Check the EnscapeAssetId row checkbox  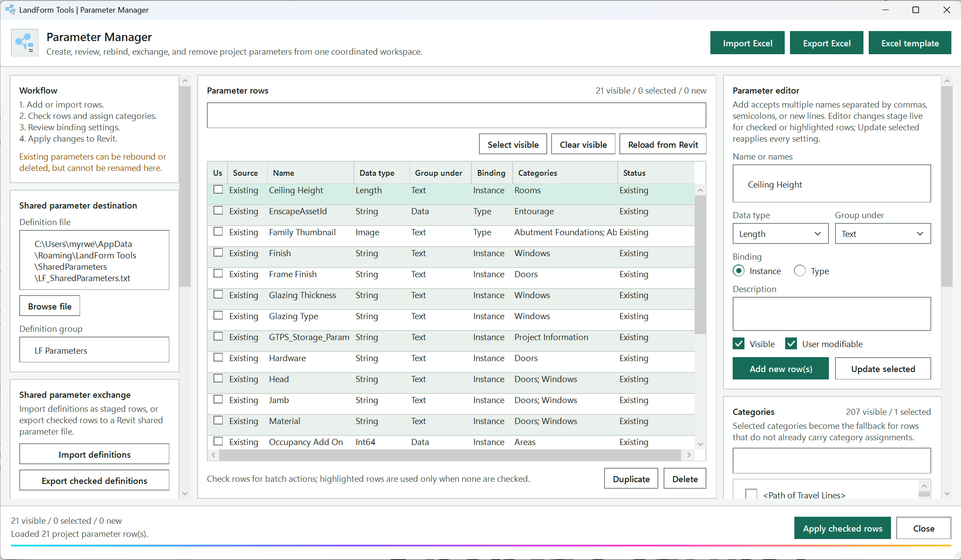[218, 211]
